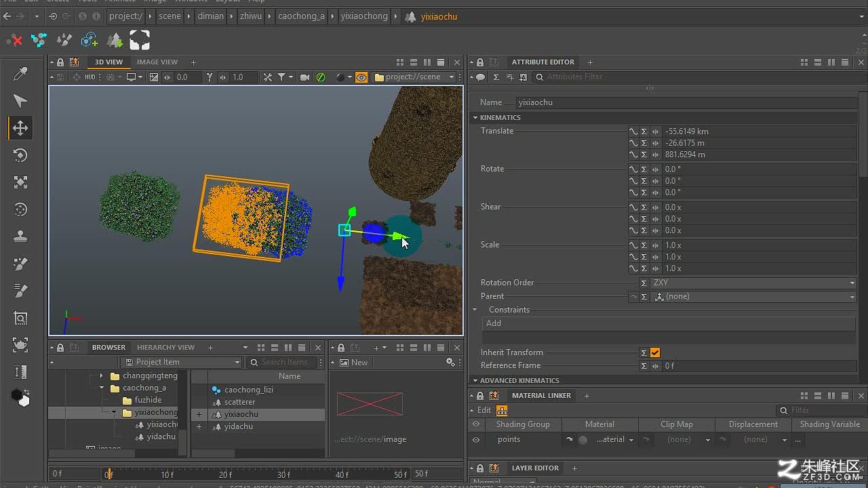Activate the Rotate tool in left toolbar

point(20,155)
